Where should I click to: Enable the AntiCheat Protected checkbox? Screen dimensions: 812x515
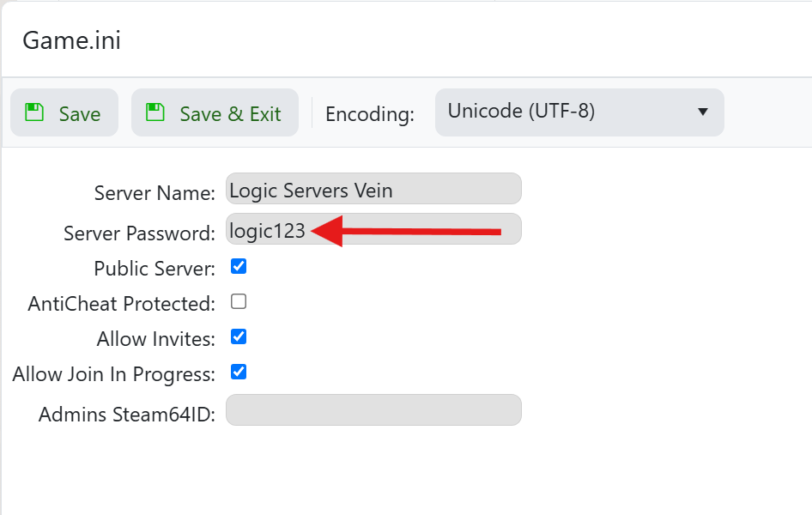(x=239, y=301)
